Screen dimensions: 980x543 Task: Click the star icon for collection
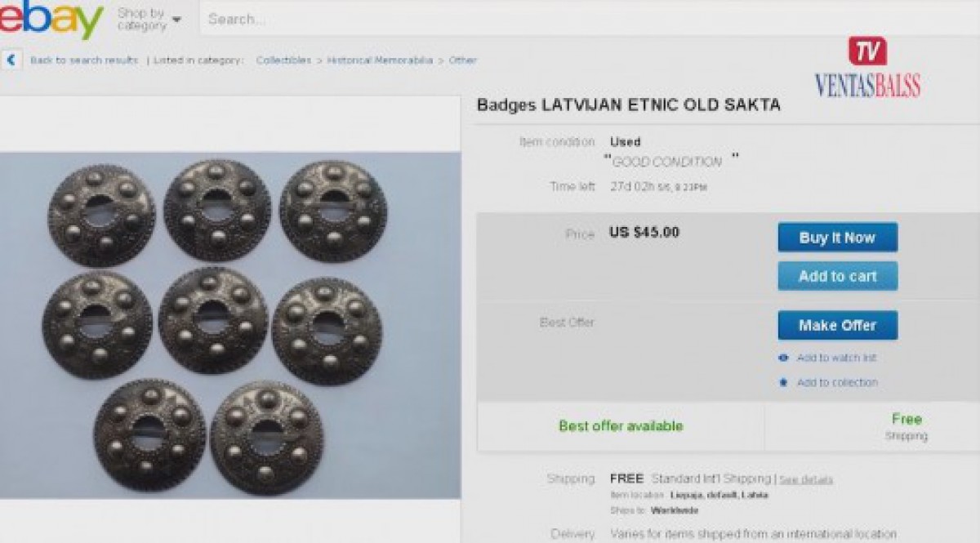pyautogui.click(x=784, y=382)
